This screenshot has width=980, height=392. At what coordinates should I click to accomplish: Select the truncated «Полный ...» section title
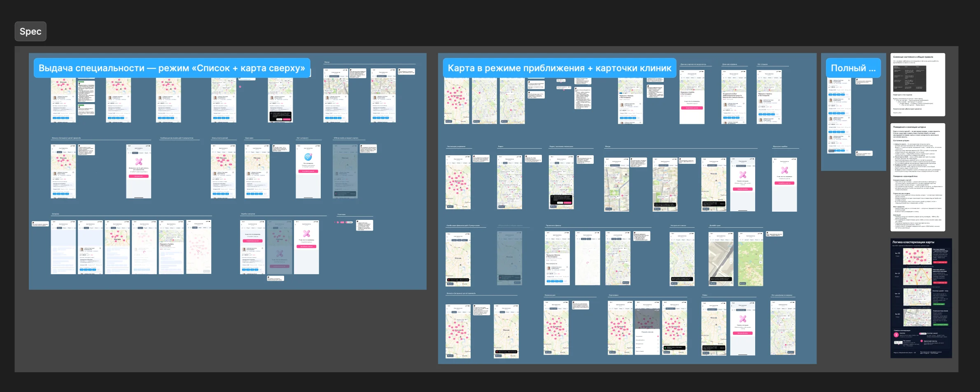pyautogui.click(x=853, y=68)
